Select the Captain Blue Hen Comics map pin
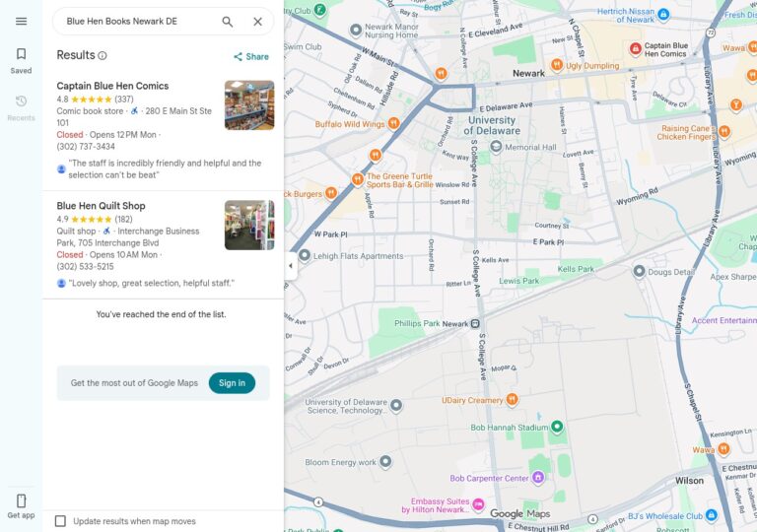This screenshot has height=532, width=757. [636, 48]
